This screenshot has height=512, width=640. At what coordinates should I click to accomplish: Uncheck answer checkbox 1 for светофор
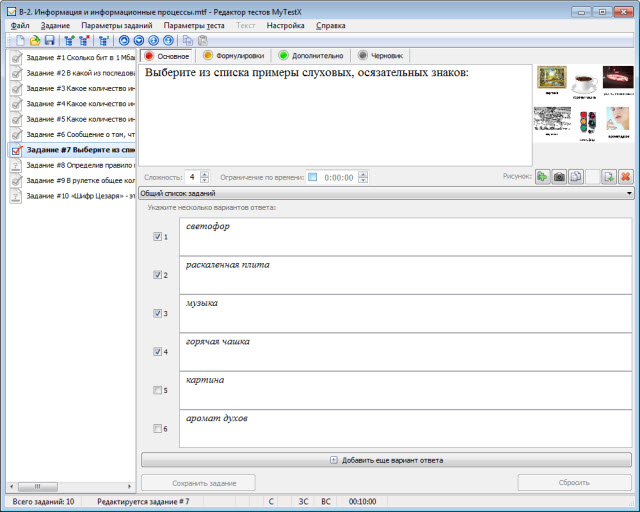157,237
